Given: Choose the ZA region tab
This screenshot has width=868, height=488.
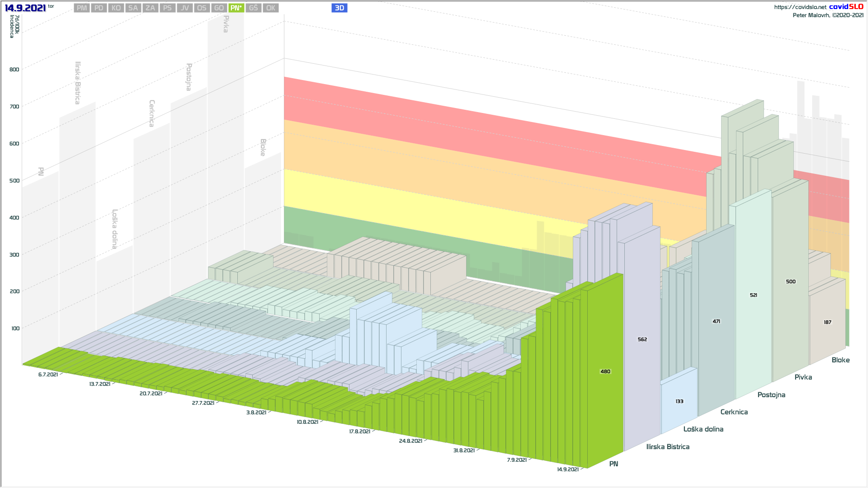Looking at the screenshot, I should pos(150,8).
